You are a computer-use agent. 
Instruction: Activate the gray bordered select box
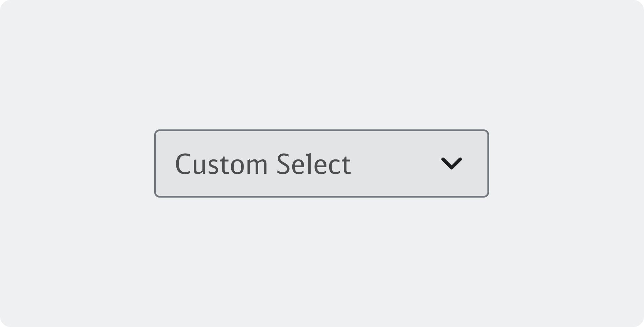(x=321, y=163)
